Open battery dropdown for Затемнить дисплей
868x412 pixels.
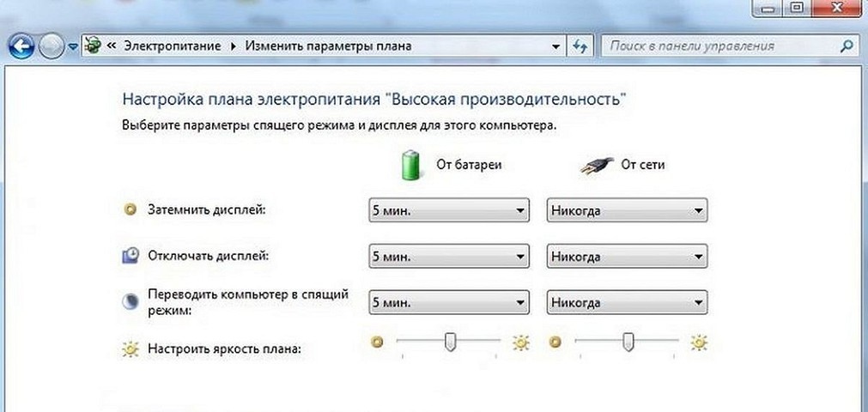tap(449, 210)
